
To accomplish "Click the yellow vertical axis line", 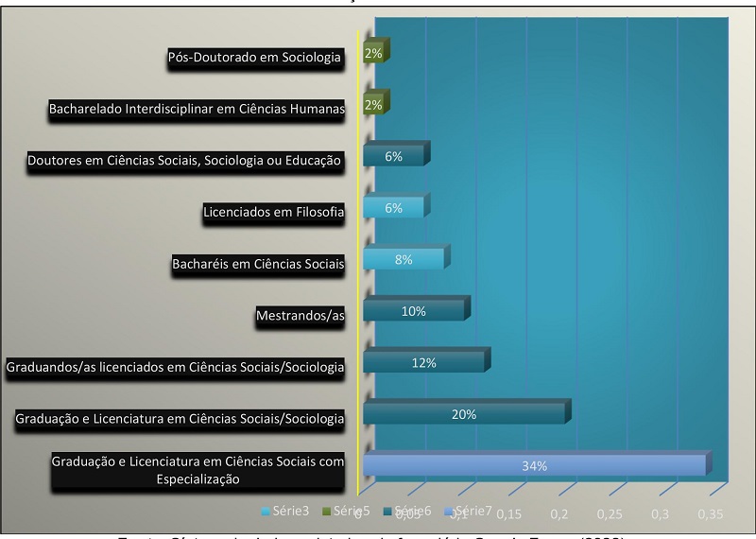I will [x=357, y=236].
